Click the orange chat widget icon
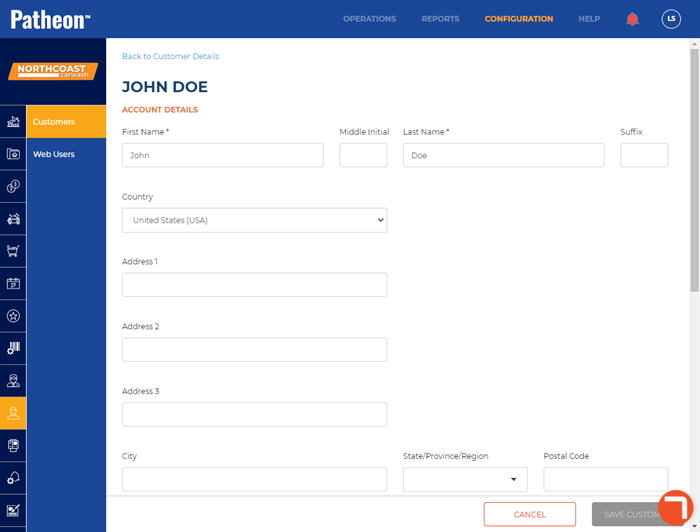Screen dimensions: 700x532 coord(676,508)
